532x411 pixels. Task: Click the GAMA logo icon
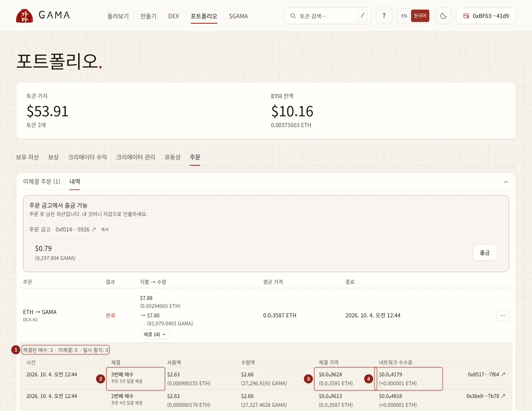(x=24, y=16)
